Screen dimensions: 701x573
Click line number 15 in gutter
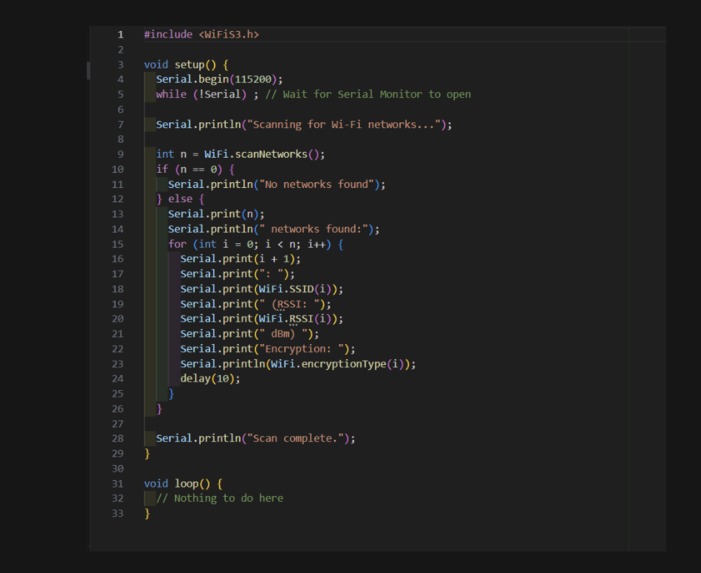(x=118, y=244)
